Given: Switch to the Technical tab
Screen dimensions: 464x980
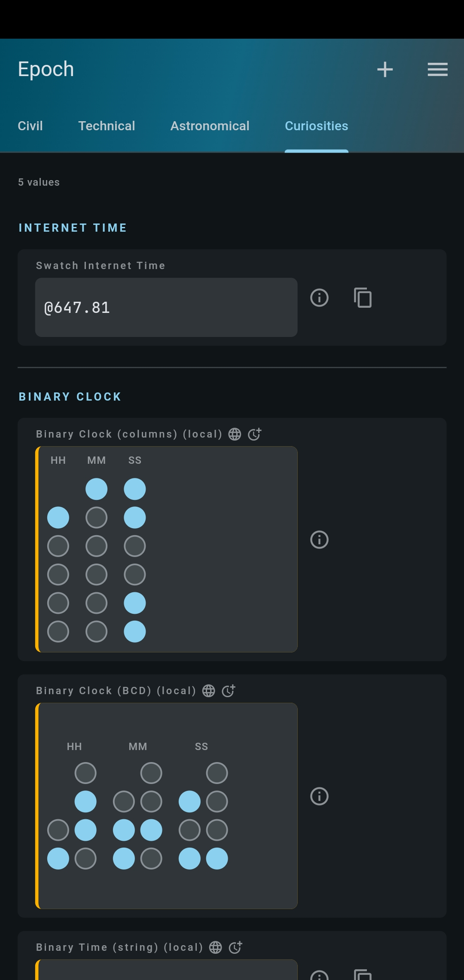Looking at the screenshot, I should pos(107,126).
